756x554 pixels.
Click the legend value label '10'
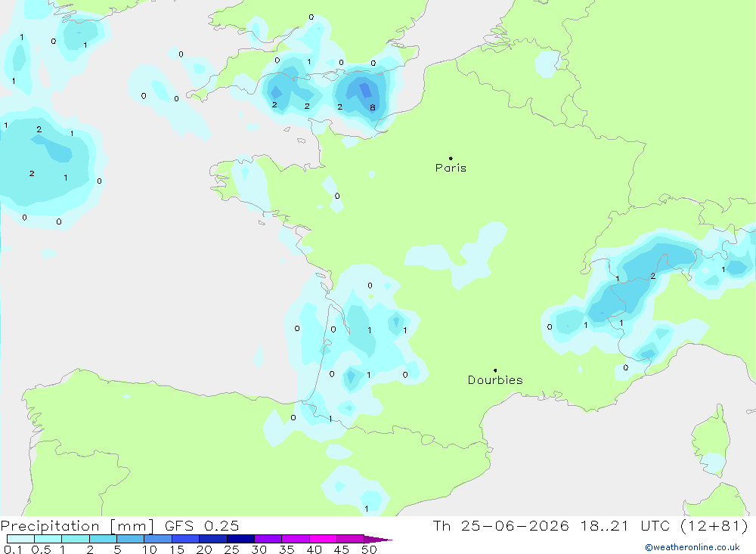(x=150, y=549)
